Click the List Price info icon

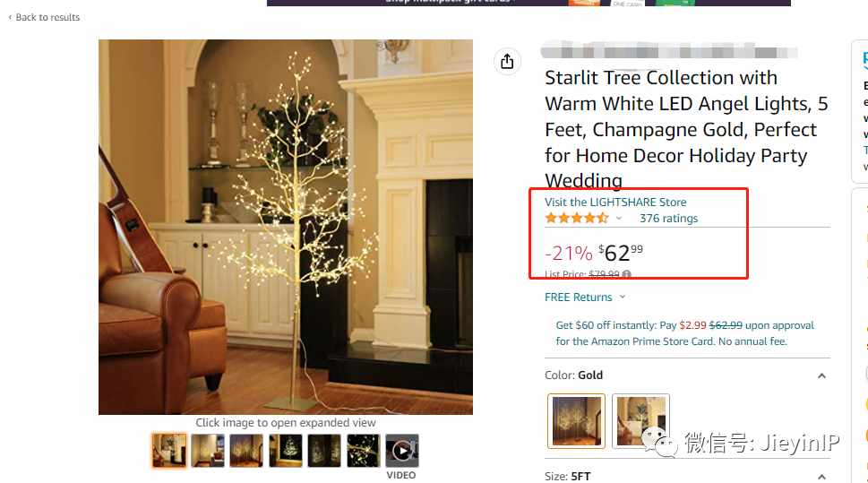coord(627,274)
